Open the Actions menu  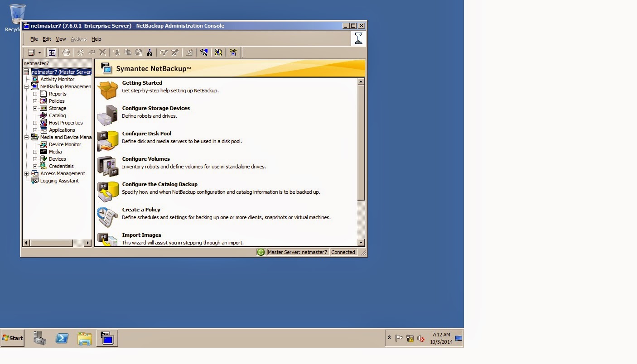coord(78,39)
